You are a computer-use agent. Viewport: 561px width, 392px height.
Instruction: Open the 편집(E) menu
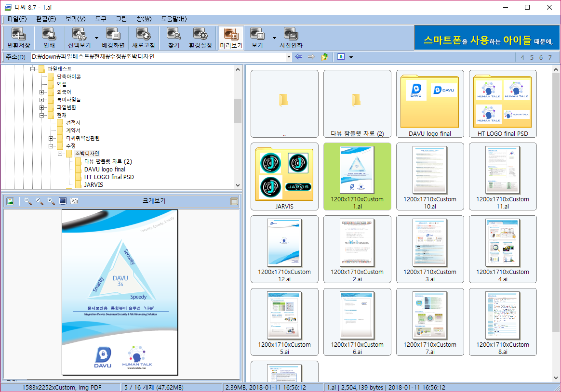(x=46, y=19)
